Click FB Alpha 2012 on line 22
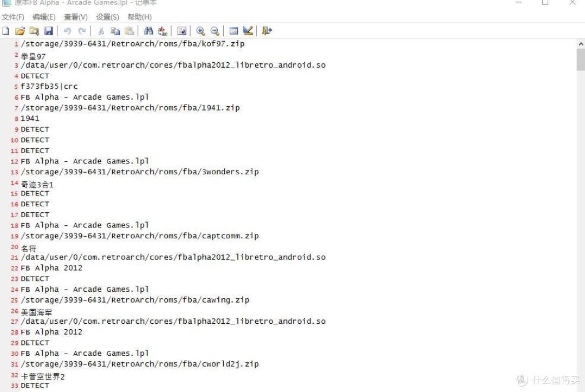This screenshot has height=392, width=585. point(51,268)
